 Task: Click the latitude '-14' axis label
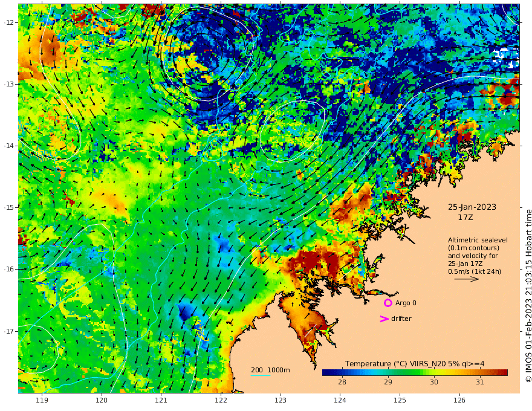coord(9,146)
